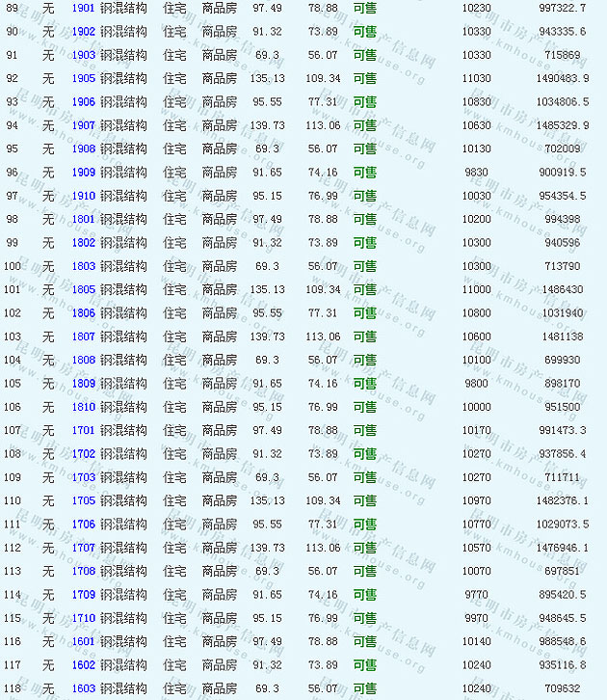The width and height of the screenshot is (607, 700).
Task: Open unit 1709 listing
Action: pos(84,595)
